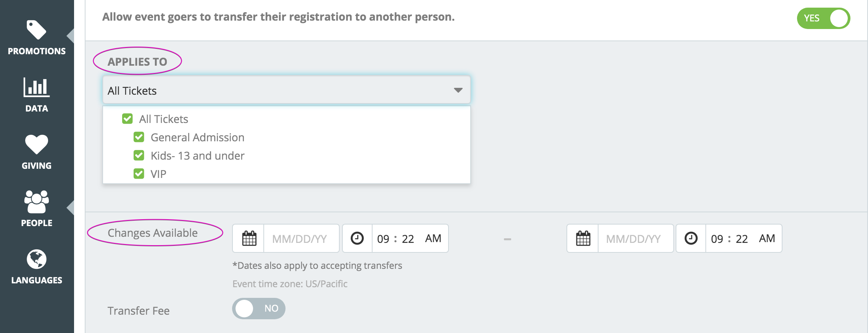The height and width of the screenshot is (333, 868).
Task: Open the Promotions tag icon
Action: click(x=36, y=30)
